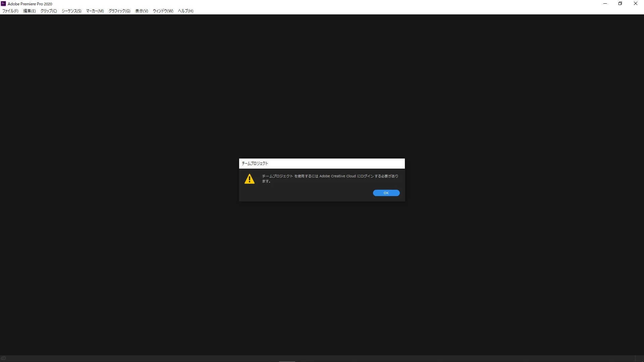Close the Adobe Premiere Pro window
Image resolution: width=644 pixels, height=362 pixels.
635,4
